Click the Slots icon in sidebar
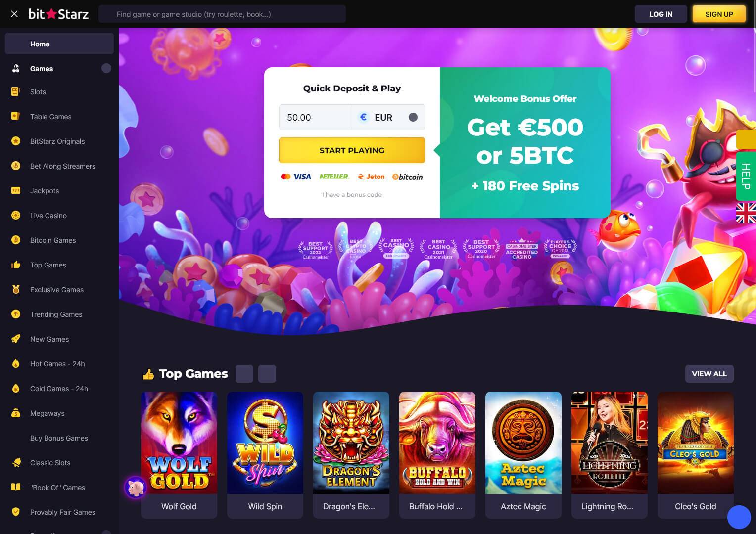The width and height of the screenshot is (756, 534). coord(15,91)
